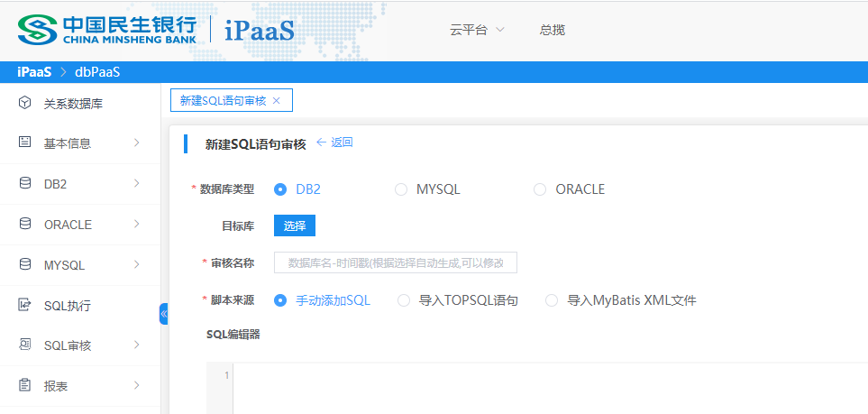Click the MYSQL database icon in sidebar
The width and height of the screenshot is (868, 414).
pos(24,264)
